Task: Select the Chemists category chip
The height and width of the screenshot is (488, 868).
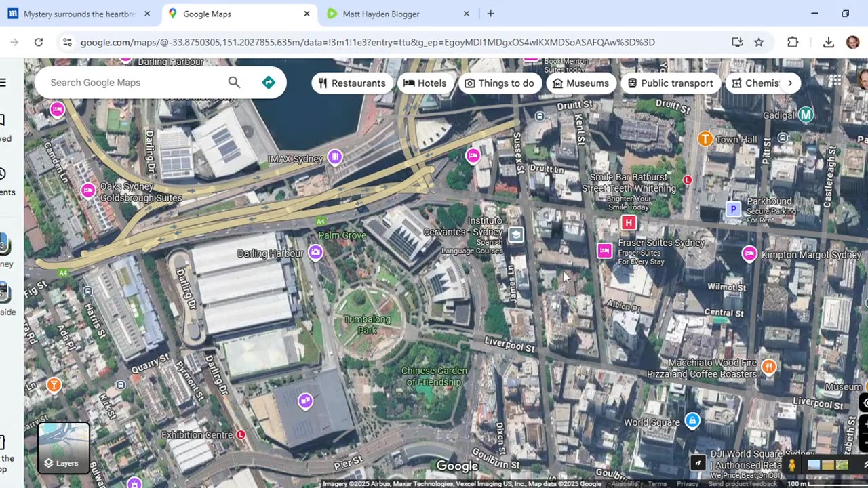Action: (755, 83)
